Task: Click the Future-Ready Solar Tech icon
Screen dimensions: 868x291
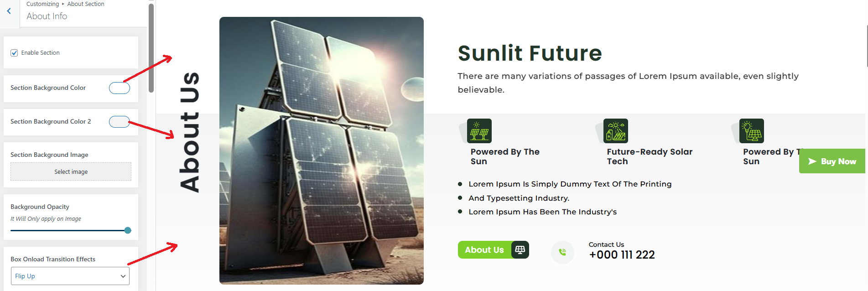Action: (615, 131)
